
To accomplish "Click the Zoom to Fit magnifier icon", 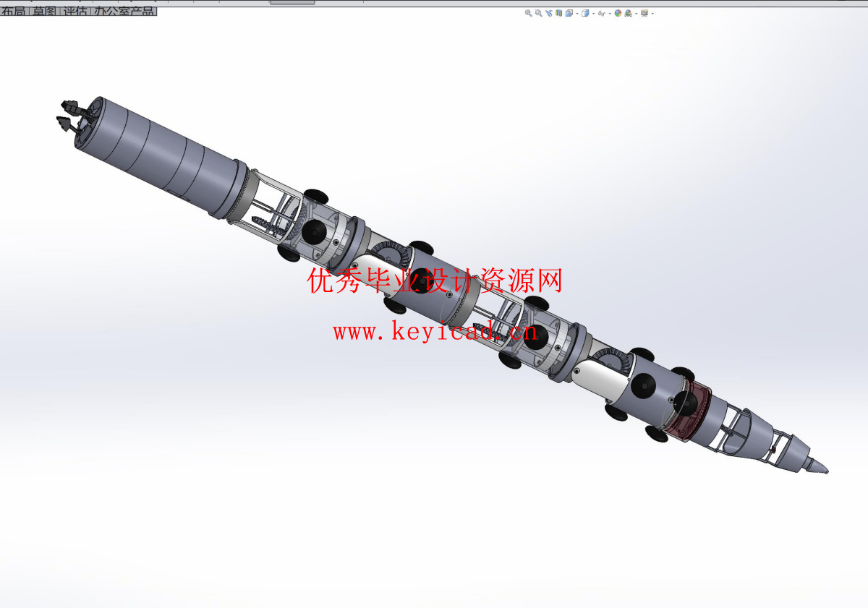I will tap(528, 13).
